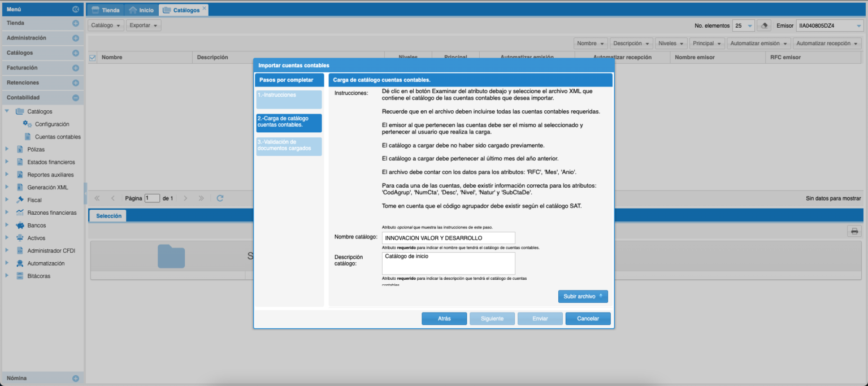
Task: Click the Fiscal gavel icon
Action: pyautogui.click(x=20, y=200)
